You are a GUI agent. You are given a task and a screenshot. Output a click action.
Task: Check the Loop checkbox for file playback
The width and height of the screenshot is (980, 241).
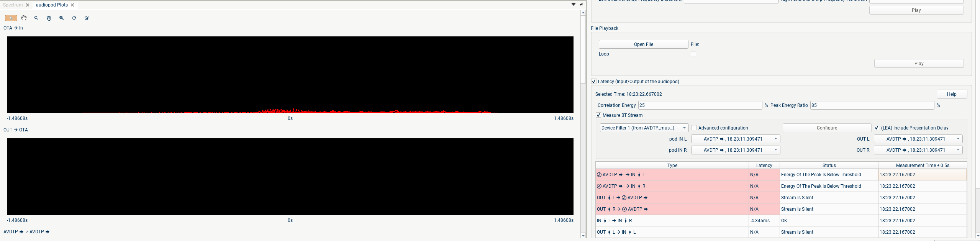click(693, 54)
